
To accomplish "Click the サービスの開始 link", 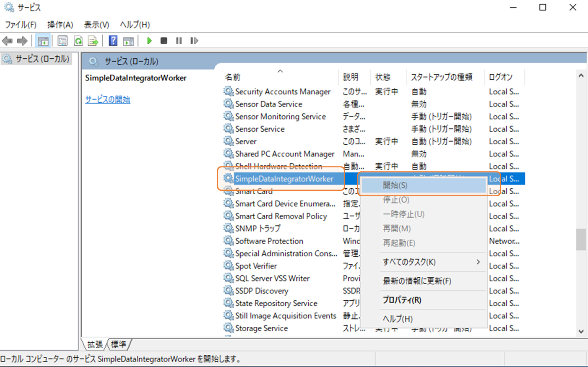I will 108,99.
